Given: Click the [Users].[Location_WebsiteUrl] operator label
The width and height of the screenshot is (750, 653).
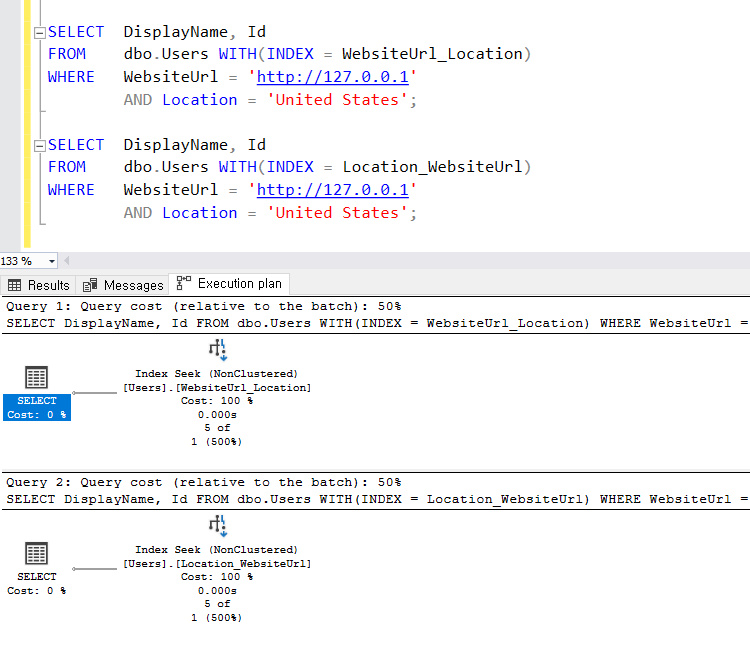Looking at the screenshot, I should [217, 564].
